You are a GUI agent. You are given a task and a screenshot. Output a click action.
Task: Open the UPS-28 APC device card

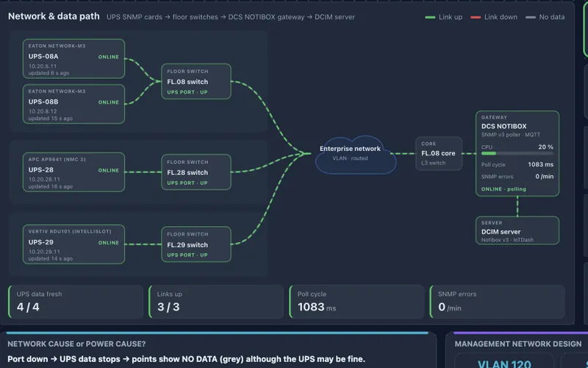coord(74,172)
